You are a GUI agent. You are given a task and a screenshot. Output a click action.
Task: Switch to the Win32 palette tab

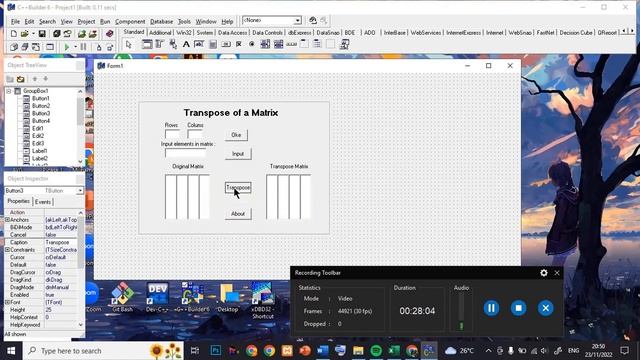(184, 33)
